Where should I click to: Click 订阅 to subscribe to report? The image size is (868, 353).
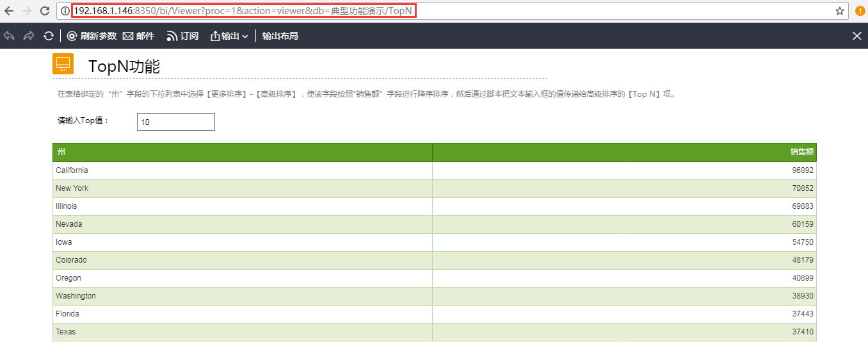(182, 36)
